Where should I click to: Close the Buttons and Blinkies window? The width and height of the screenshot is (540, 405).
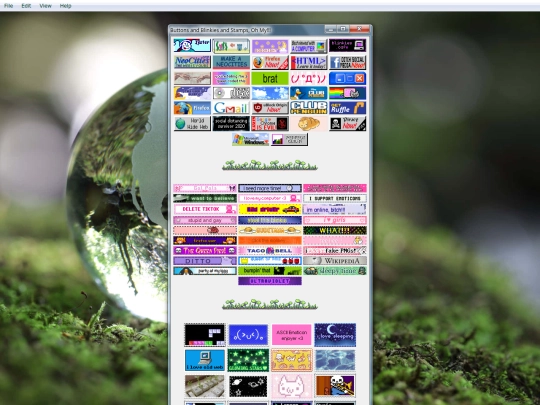(x=359, y=29)
